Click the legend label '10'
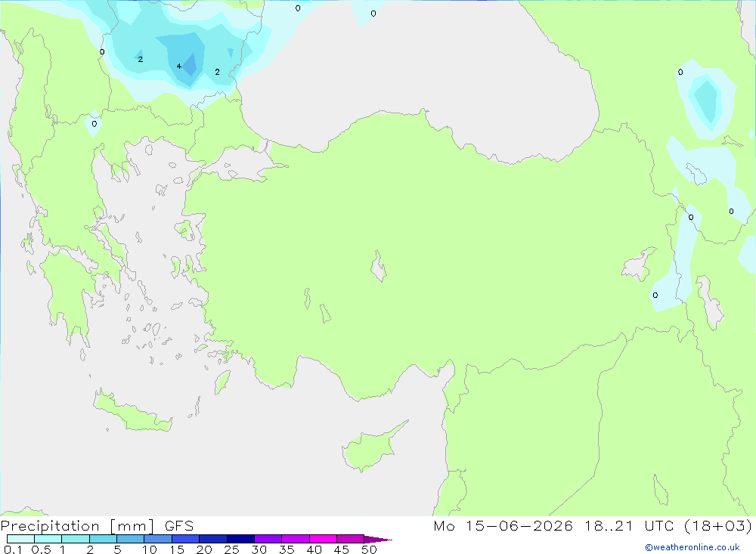 click(150, 549)
